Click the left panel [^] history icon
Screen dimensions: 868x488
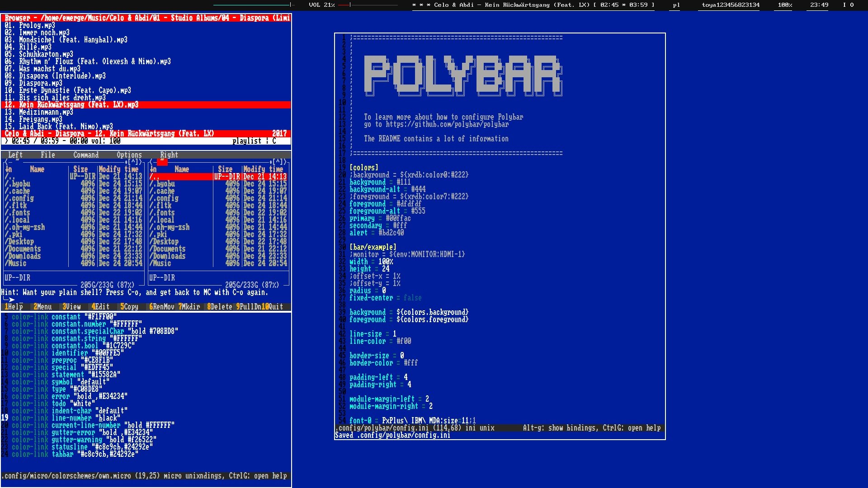[x=134, y=162]
